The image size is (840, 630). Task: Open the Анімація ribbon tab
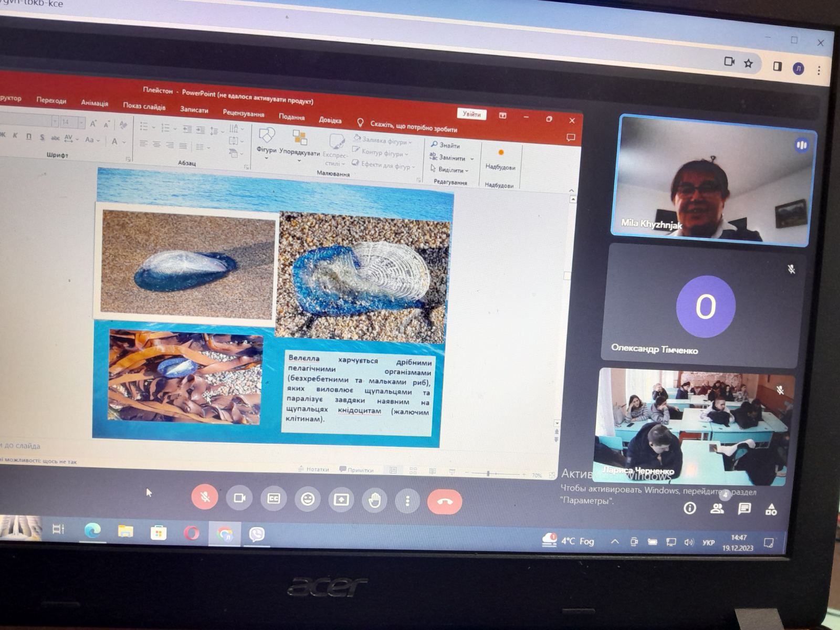[x=94, y=103]
